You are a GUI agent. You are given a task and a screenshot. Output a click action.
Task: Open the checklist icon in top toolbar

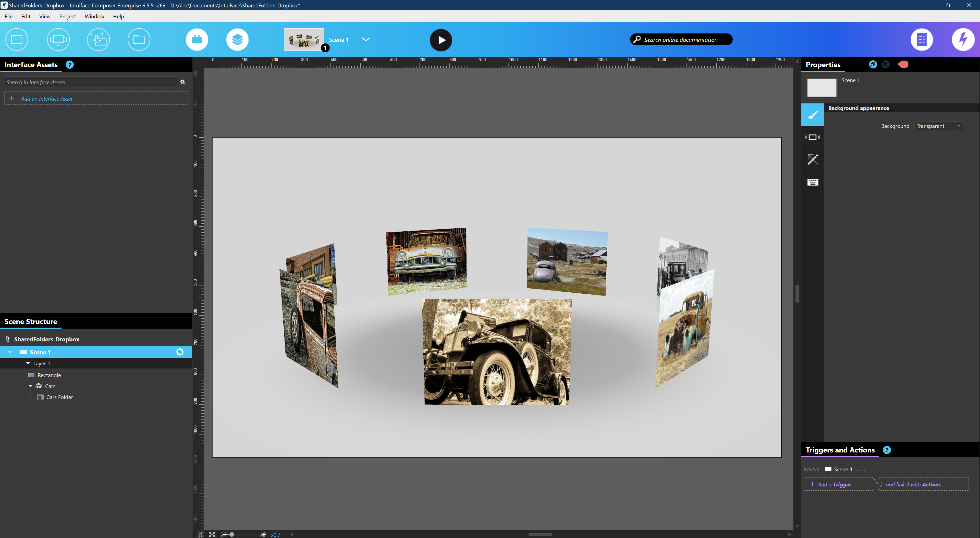921,40
